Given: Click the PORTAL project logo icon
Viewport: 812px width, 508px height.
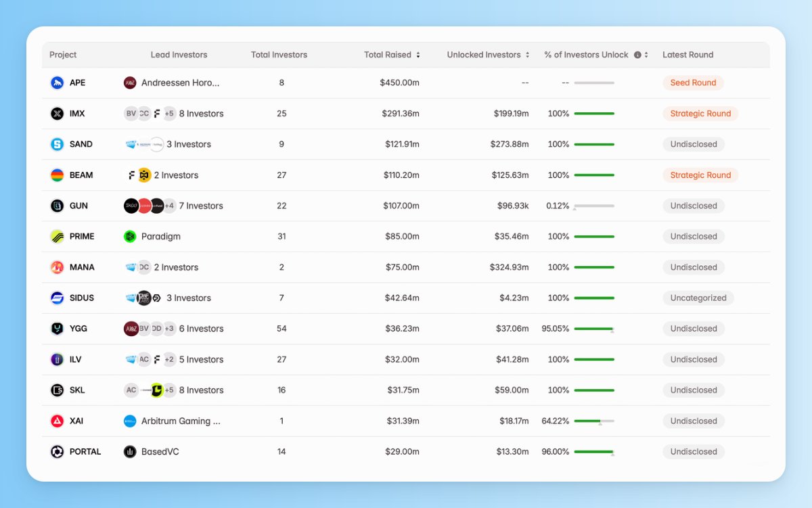Looking at the screenshot, I should click(57, 452).
